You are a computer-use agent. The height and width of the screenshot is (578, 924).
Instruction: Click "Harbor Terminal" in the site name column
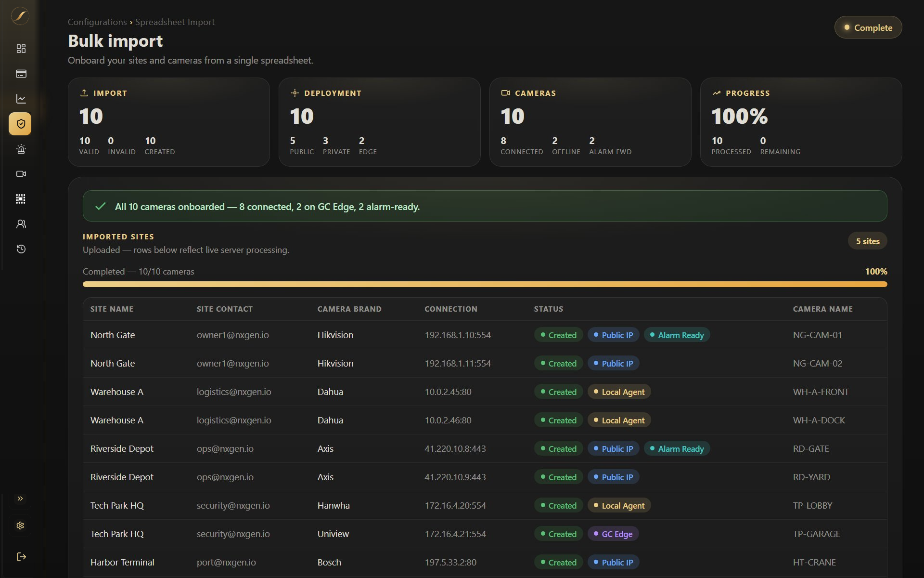122,562
